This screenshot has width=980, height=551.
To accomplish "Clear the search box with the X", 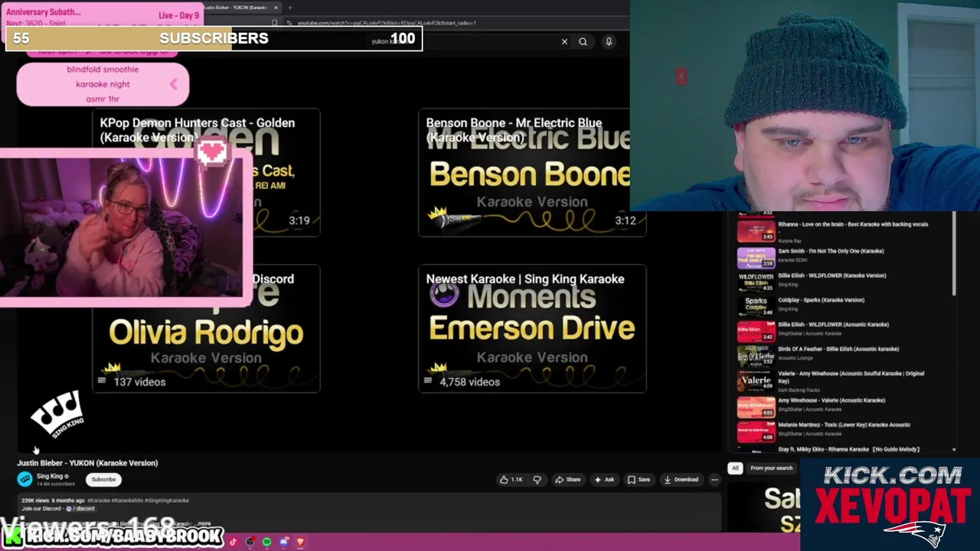I will point(564,42).
